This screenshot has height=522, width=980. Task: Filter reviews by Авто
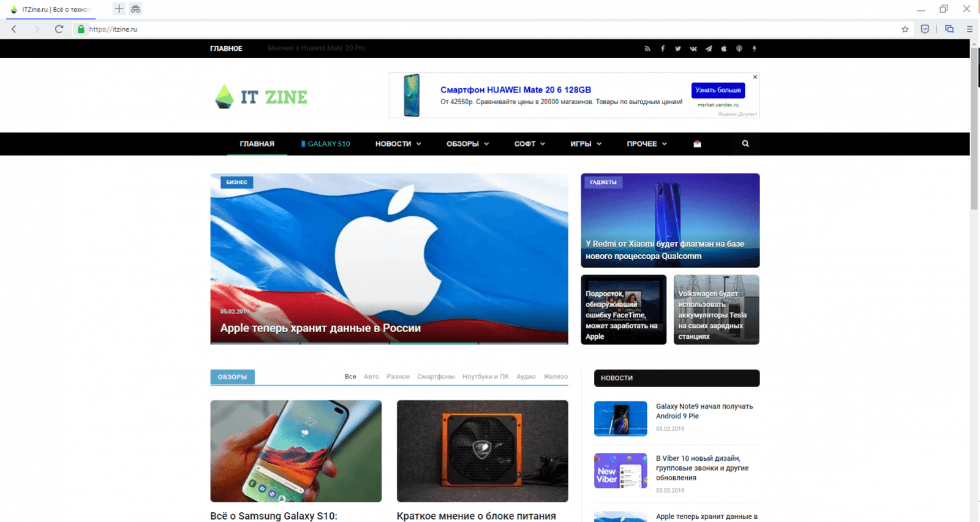point(371,377)
